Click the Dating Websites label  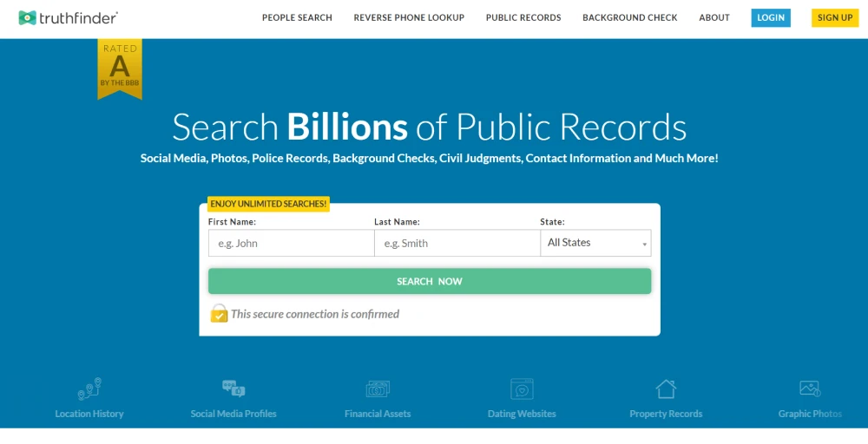coord(522,414)
